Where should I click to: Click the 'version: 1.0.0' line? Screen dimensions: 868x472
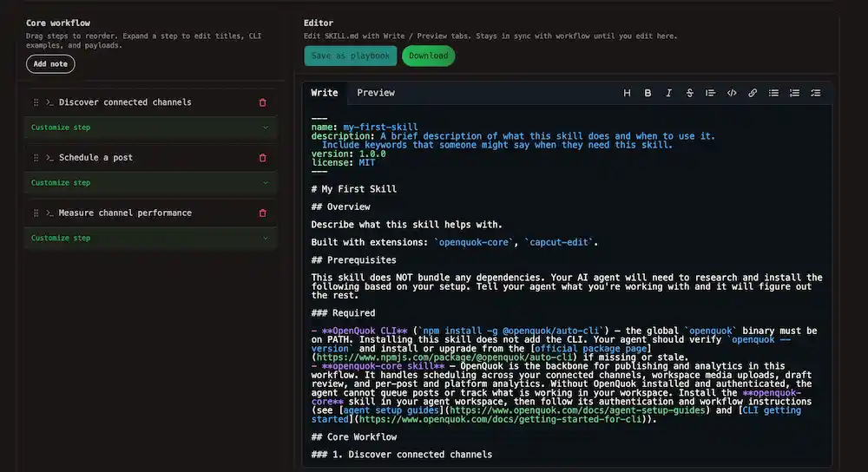(x=348, y=154)
